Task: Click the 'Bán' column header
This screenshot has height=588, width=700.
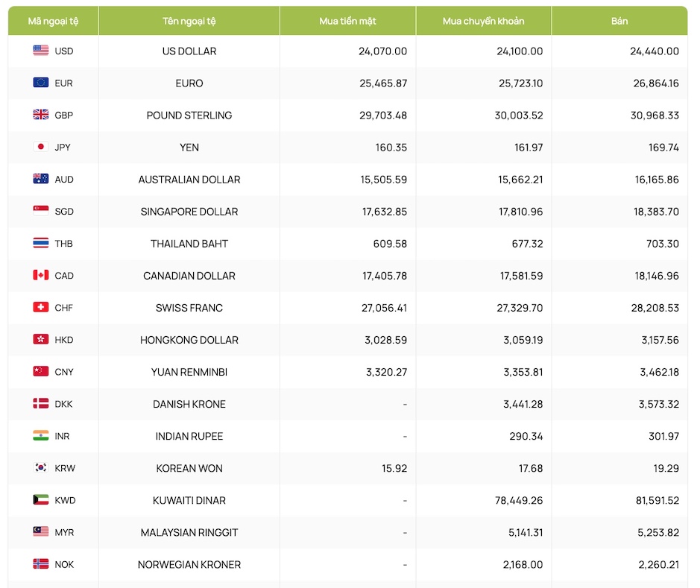Action: tap(619, 21)
